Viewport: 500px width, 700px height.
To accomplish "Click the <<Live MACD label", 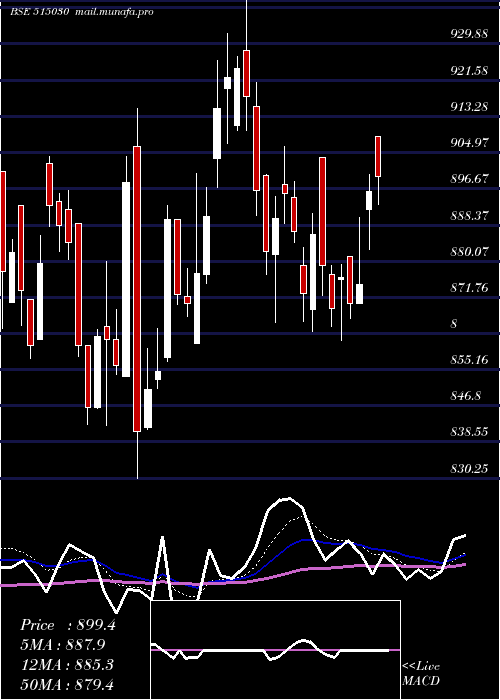I will [421, 673].
